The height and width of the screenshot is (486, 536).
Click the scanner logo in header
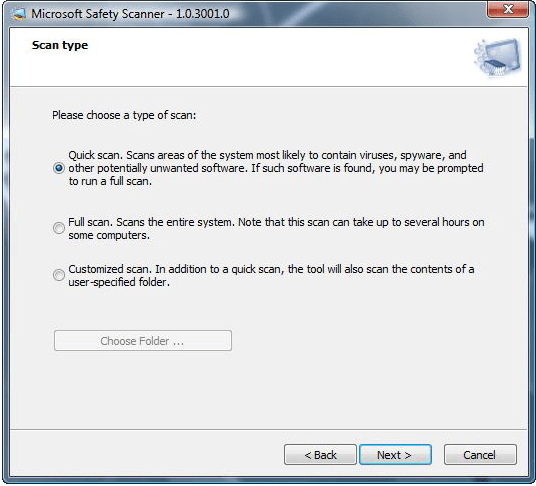click(497, 57)
